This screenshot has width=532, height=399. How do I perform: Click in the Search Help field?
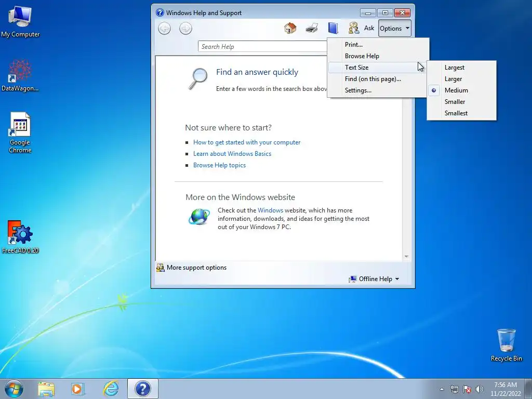click(x=263, y=46)
